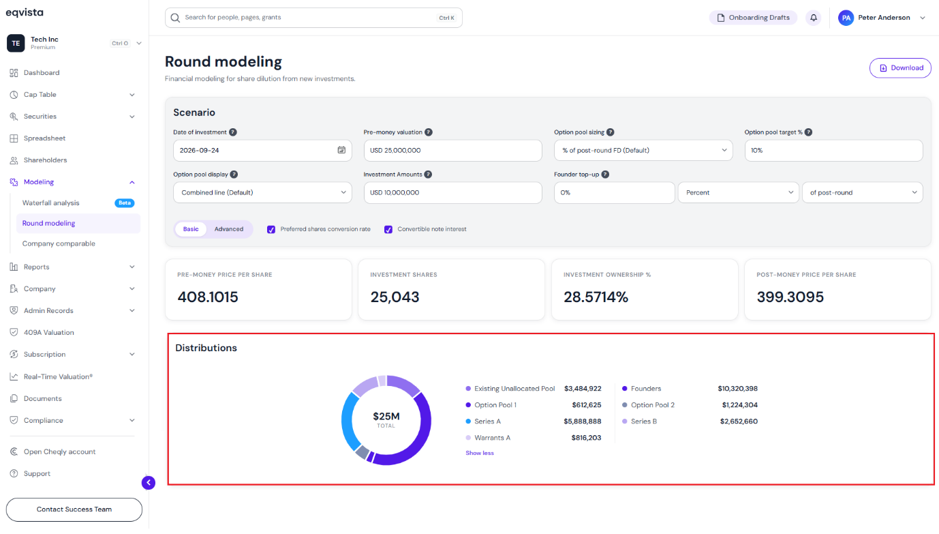Image resolution: width=939 pixels, height=534 pixels.
Task: Switch to Advanced mode toggle
Action: tap(229, 229)
